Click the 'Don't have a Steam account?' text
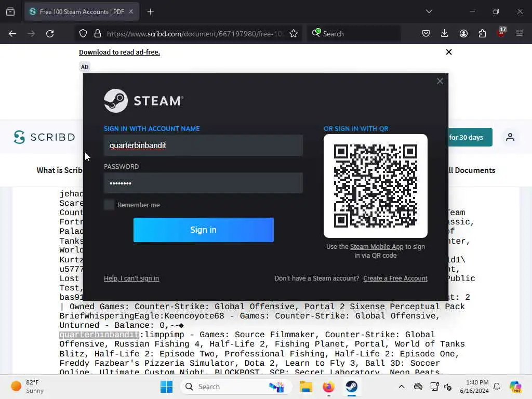532x399 pixels. 317,278
